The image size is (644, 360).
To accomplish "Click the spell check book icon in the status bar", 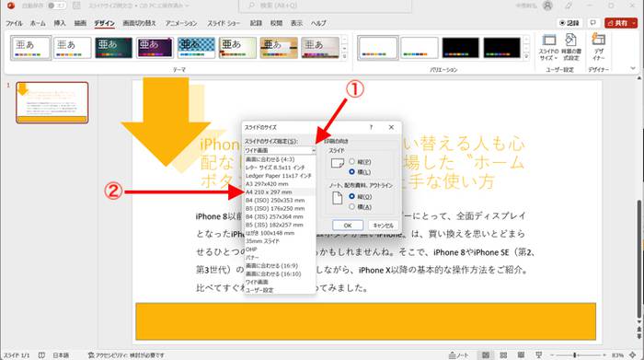I will 41,355.
